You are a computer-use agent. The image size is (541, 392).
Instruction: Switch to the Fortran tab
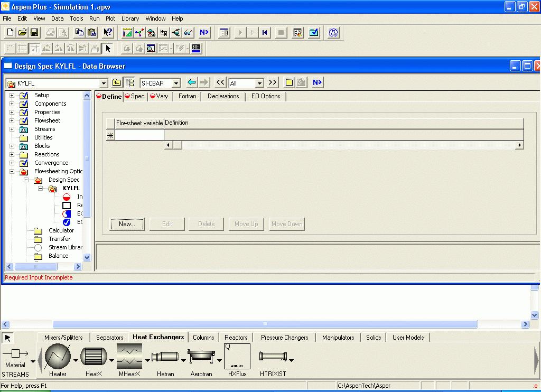point(188,96)
